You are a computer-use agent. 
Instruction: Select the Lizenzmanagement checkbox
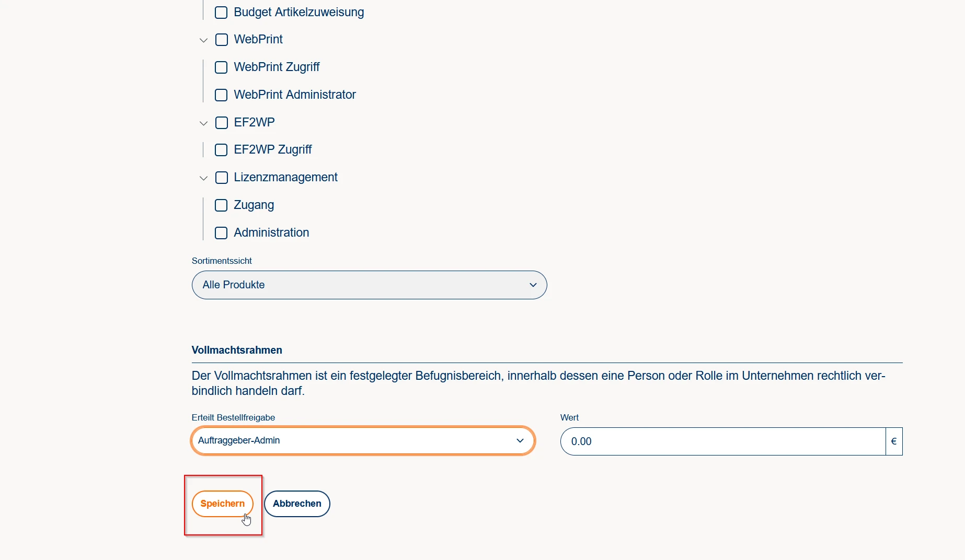[222, 178]
